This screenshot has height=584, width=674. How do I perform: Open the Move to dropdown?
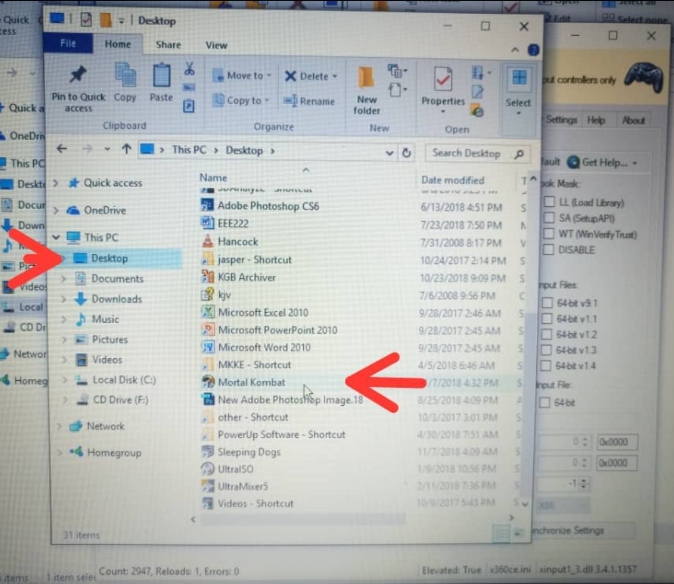point(242,76)
